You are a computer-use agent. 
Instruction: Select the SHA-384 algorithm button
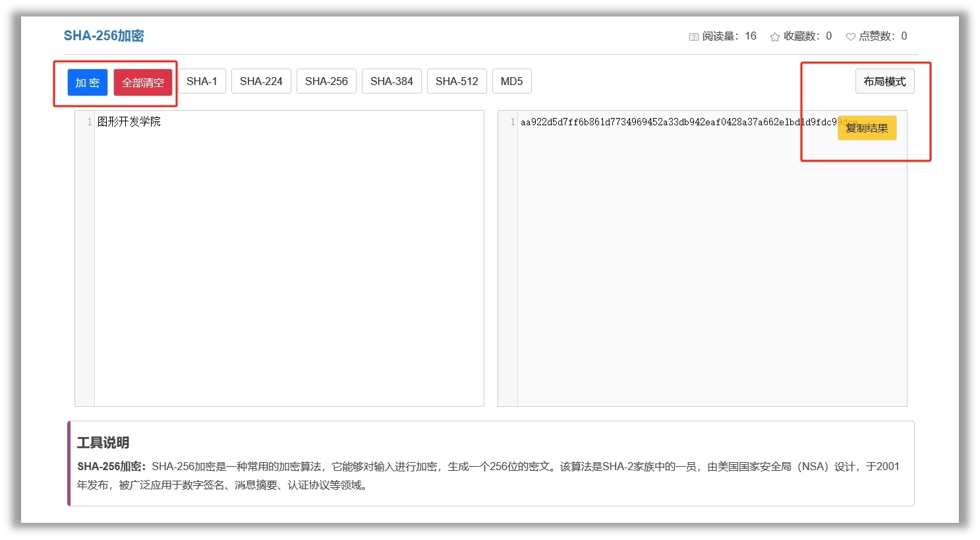coord(391,81)
